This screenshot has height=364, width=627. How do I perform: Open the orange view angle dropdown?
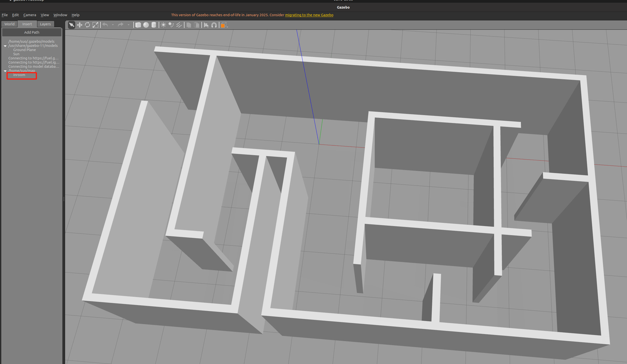click(x=224, y=25)
